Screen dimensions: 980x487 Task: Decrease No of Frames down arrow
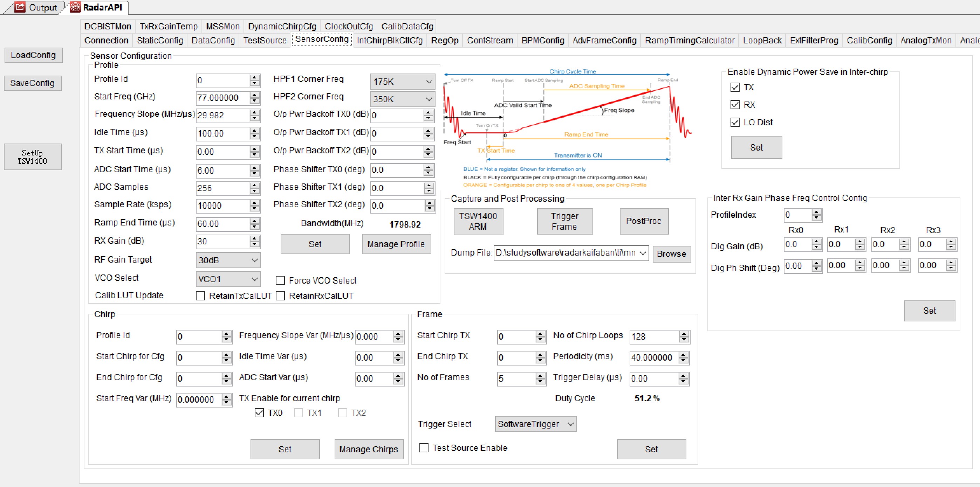(540, 381)
